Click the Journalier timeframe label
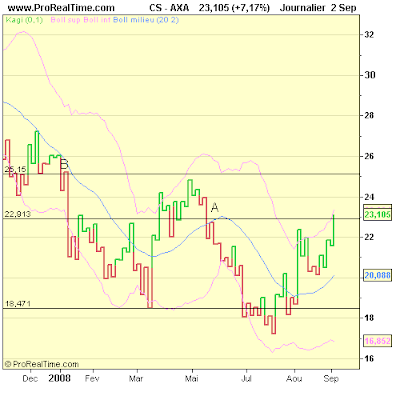 click(302, 8)
